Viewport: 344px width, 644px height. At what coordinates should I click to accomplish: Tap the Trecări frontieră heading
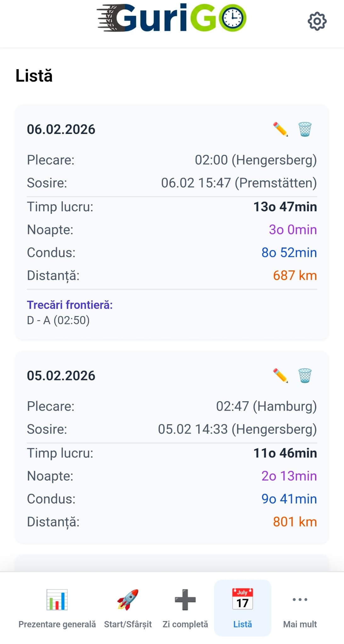pyautogui.click(x=70, y=305)
